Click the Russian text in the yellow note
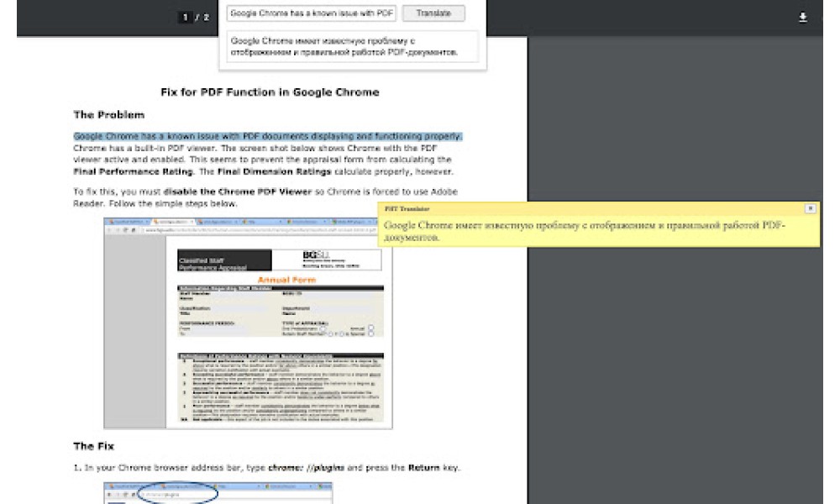 coord(585,231)
